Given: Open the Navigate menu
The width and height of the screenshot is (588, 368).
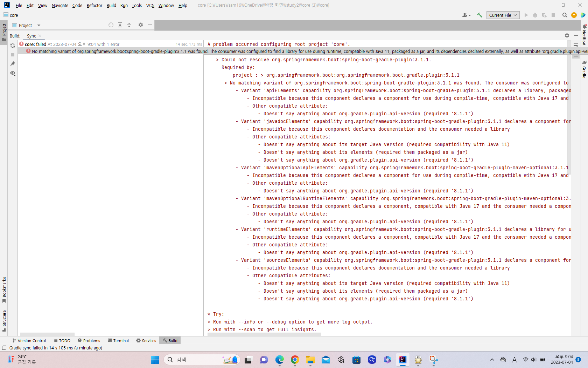Looking at the screenshot, I should [x=60, y=5].
